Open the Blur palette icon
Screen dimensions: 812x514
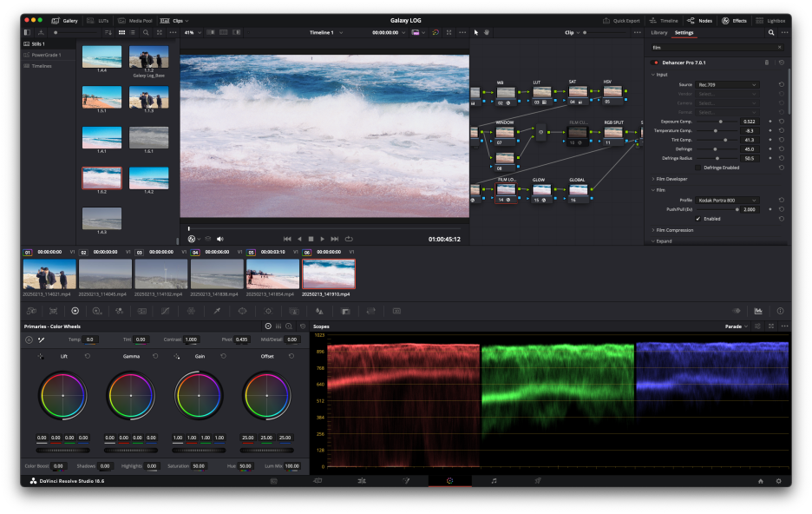319,311
